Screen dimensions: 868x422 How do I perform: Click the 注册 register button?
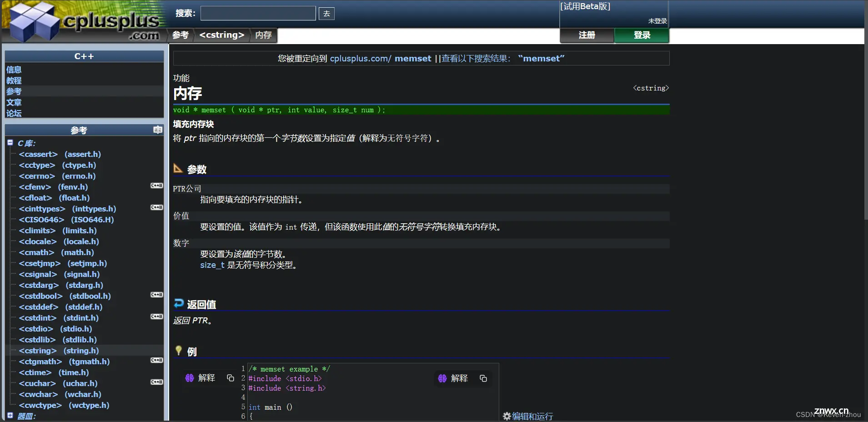pos(587,35)
